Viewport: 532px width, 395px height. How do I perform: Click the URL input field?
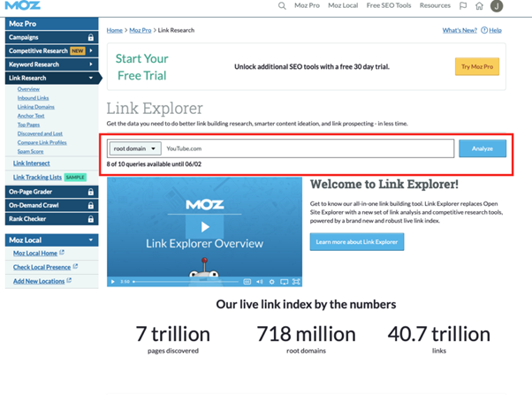308,148
